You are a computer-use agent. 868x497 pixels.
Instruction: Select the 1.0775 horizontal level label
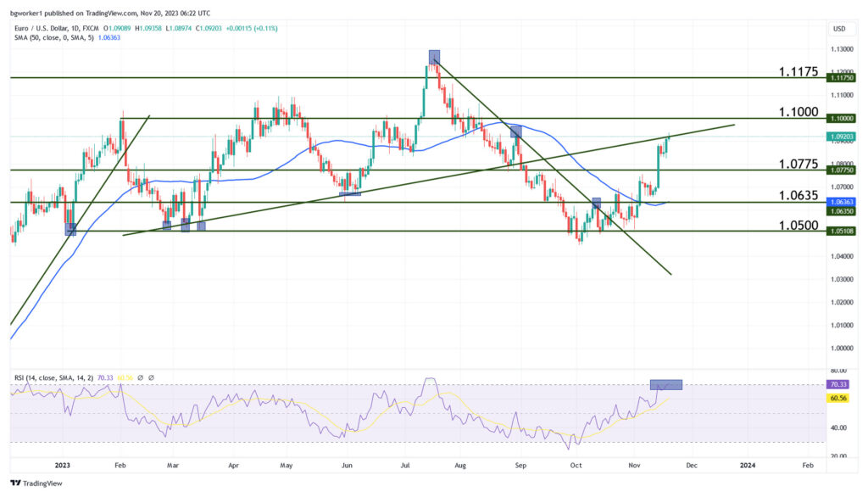click(798, 164)
